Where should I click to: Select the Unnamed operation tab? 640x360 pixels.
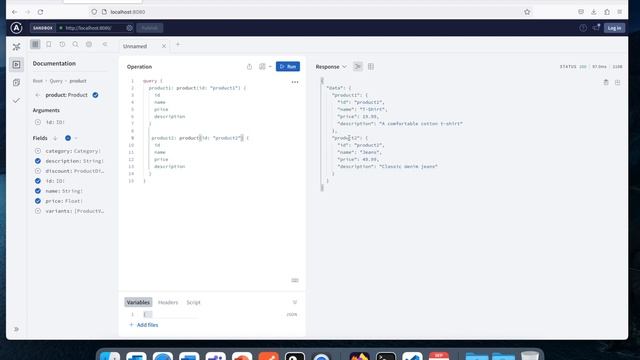tap(135, 46)
